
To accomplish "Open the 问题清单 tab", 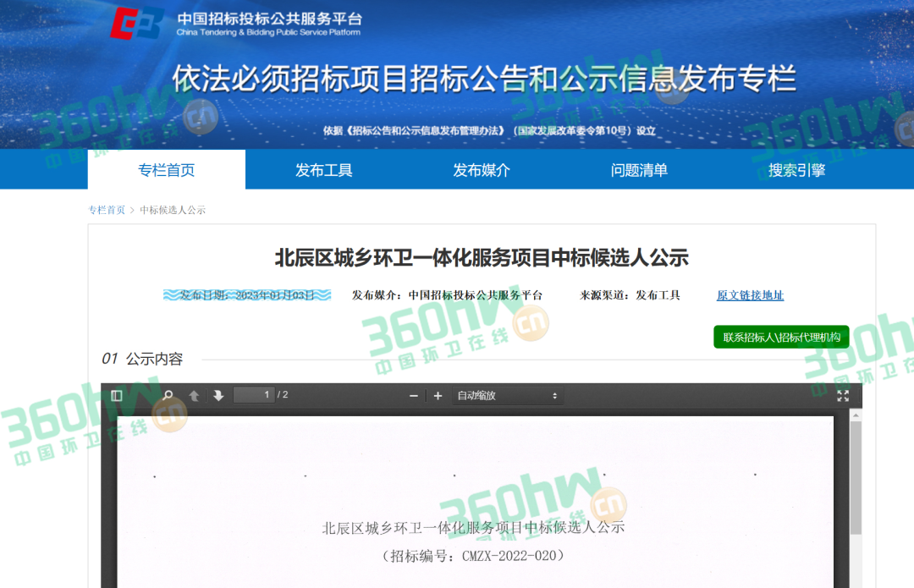I will click(x=639, y=169).
